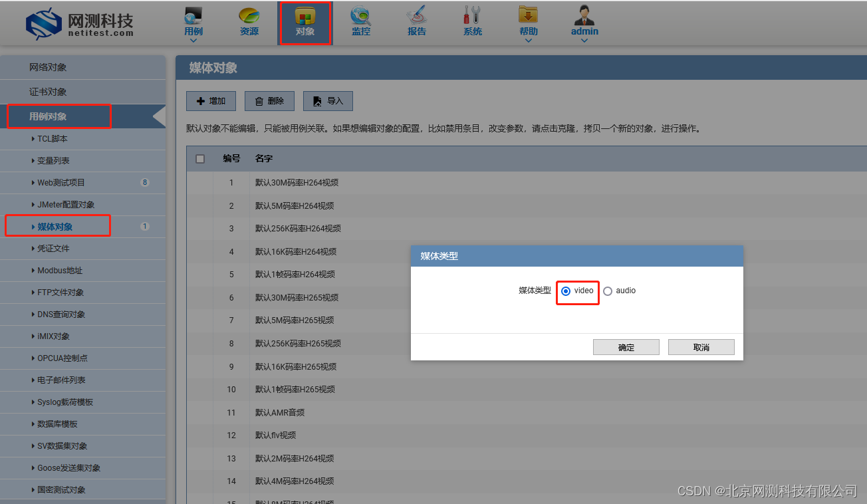Image resolution: width=867 pixels, height=504 pixels.
Task: Open DNS查询对象 in the sidebar
Action: coord(82,315)
